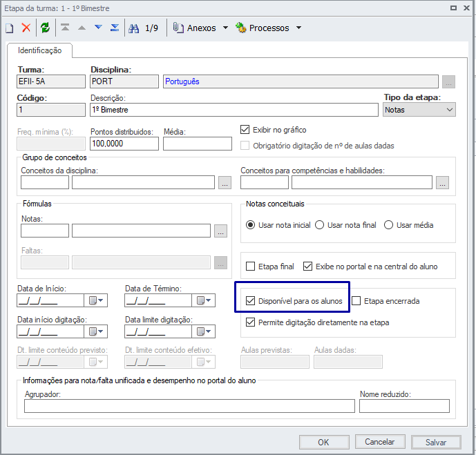Click Fórmulas Notas code field
This screenshot has height=455, width=476.
(45, 231)
